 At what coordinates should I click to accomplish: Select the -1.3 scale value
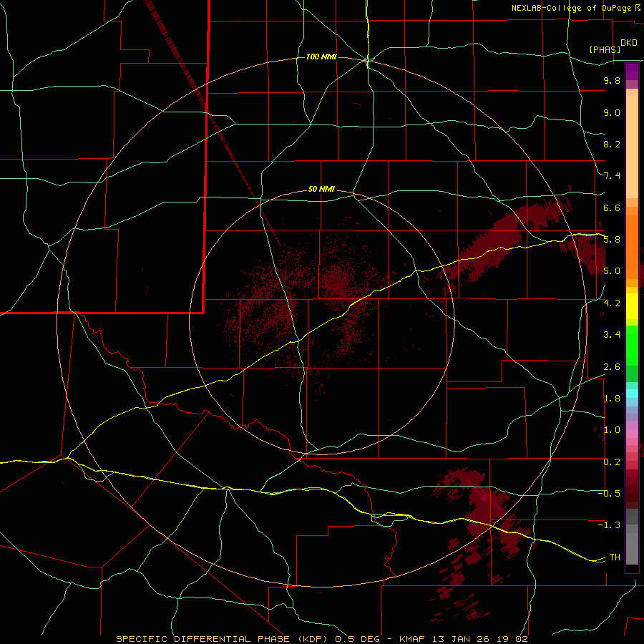pyautogui.click(x=609, y=525)
